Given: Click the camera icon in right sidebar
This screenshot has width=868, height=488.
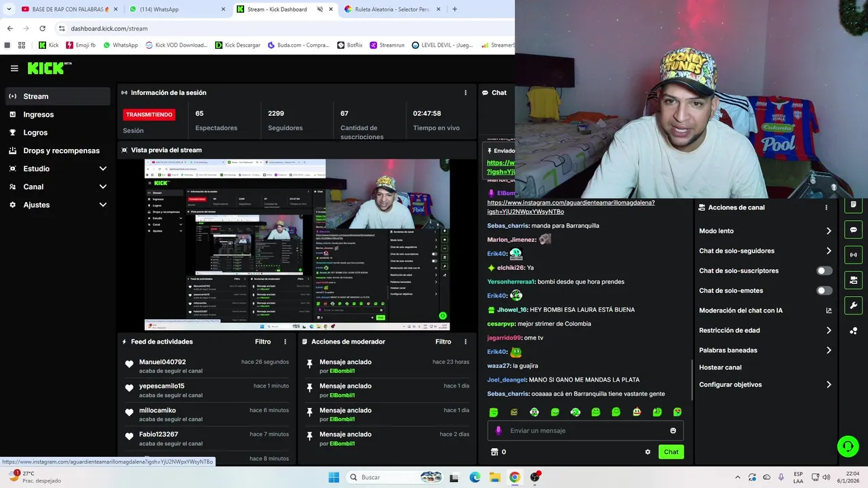Looking at the screenshot, I should tap(853, 280).
